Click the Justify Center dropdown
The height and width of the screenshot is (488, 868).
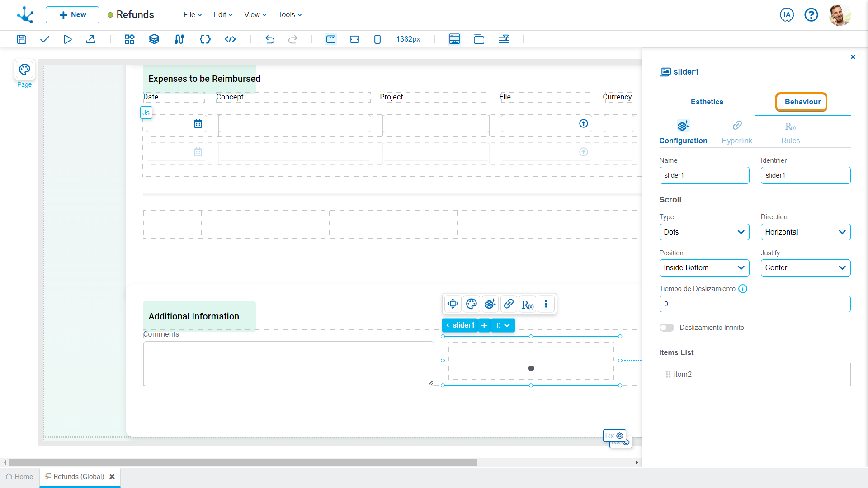pyautogui.click(x=806, y=267)
